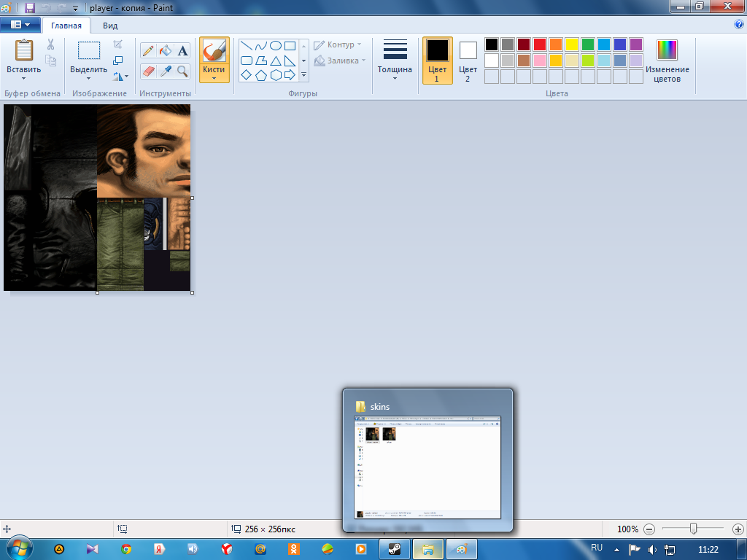747x560 pixels.
Task: Expand the shapes gallery more arrow
Action: pyautogui.click(x=303, y=75)
